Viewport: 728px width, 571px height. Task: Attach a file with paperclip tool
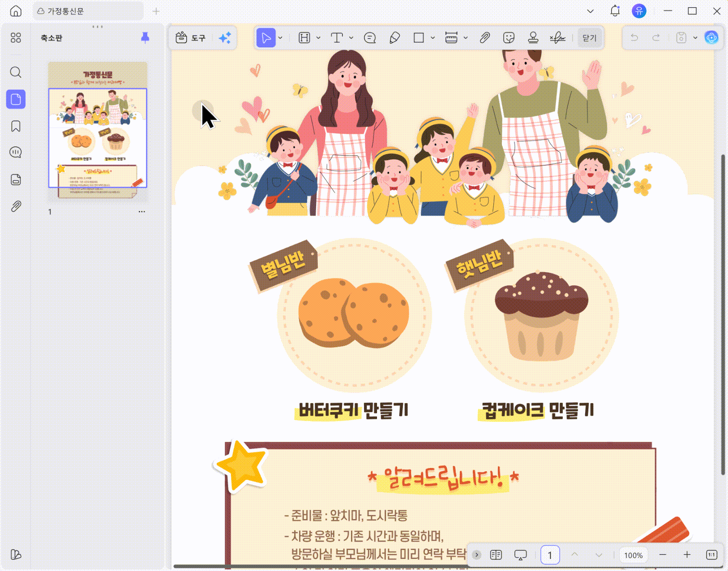click(x=484, y=38)
